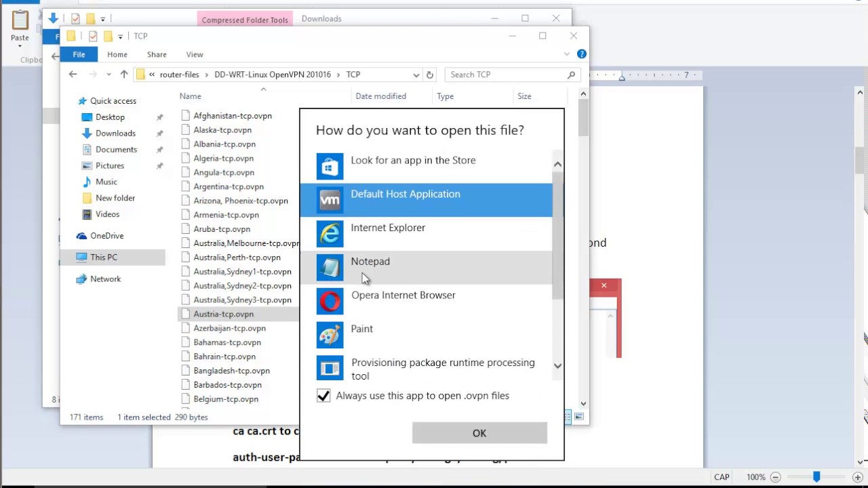Viewport: 868px width, 488px height.
Task: Open Pictures icon in navigation pane
Action: point(87,166)
